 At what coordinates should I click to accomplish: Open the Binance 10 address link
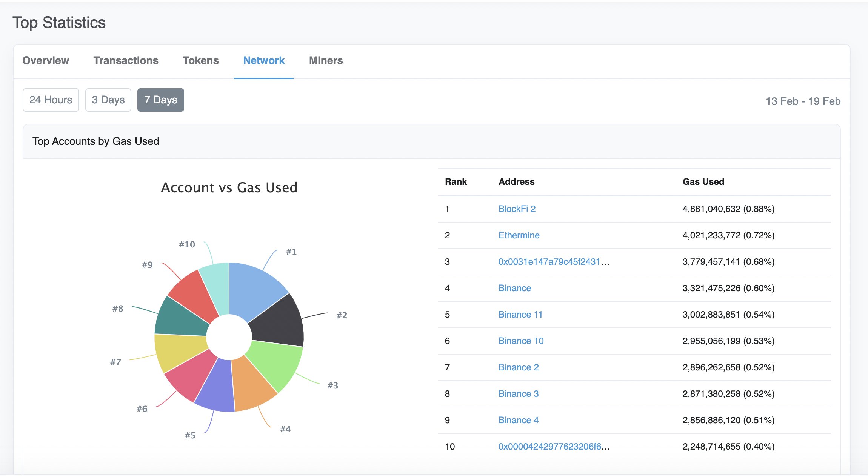pyautogui.click(x=521, y=341)
